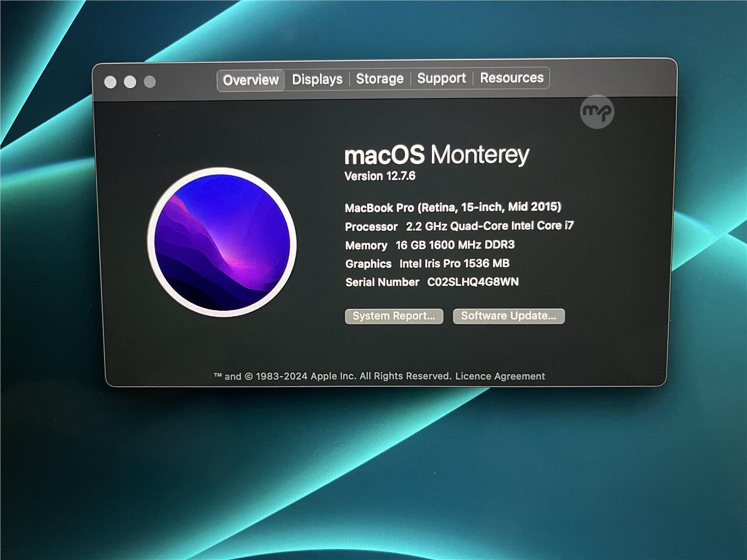Click the macOS Monterey circular logo
The image size is (747, 560).
pyautogui.click(x=222, y=243)
